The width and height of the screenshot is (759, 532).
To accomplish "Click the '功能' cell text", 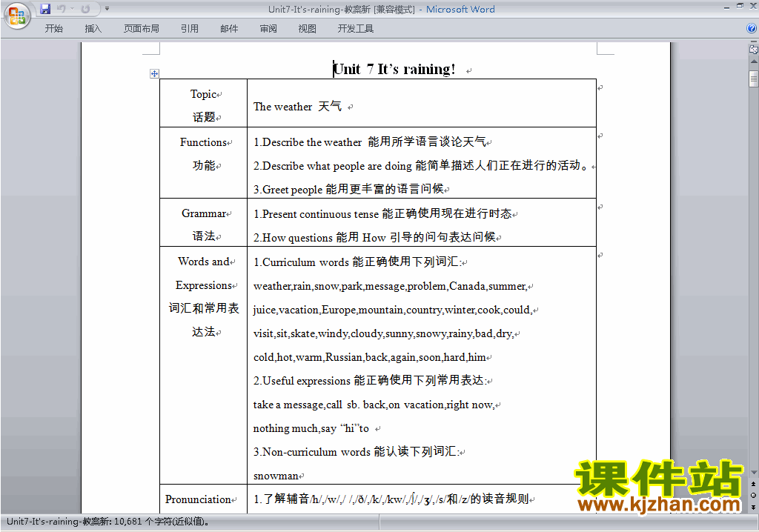I will (x=204, y=165).
